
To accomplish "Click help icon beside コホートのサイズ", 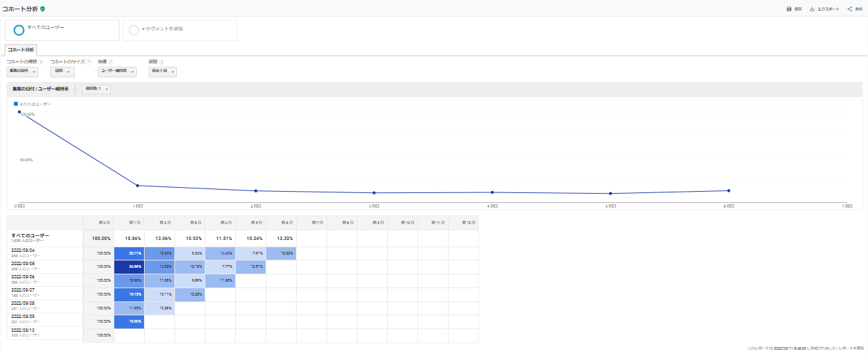I will [x=88, y=62].
